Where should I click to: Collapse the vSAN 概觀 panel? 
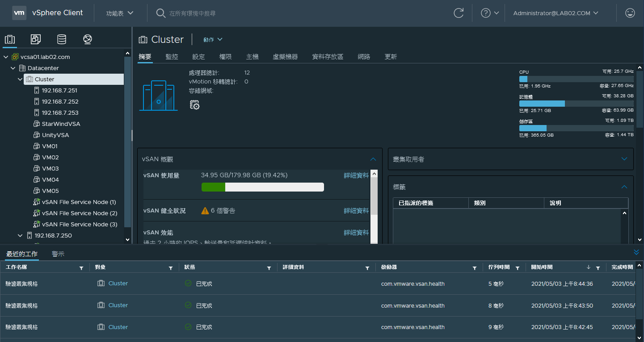[x=373, y=159]
